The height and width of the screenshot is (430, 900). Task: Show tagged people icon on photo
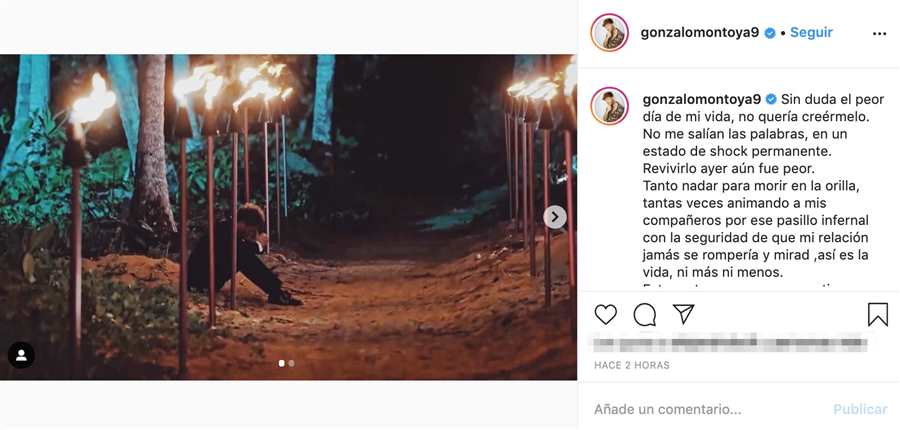point(21,355)
